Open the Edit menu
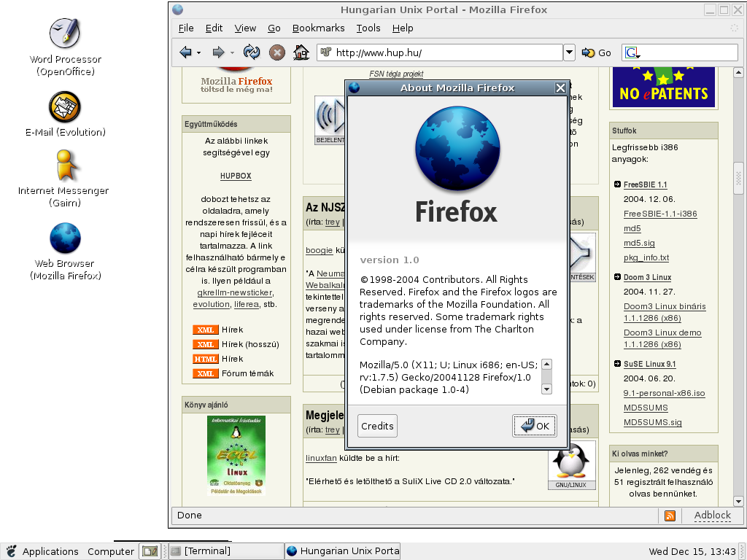This screenshot has height=560, width=747. [x=214, y=28]
